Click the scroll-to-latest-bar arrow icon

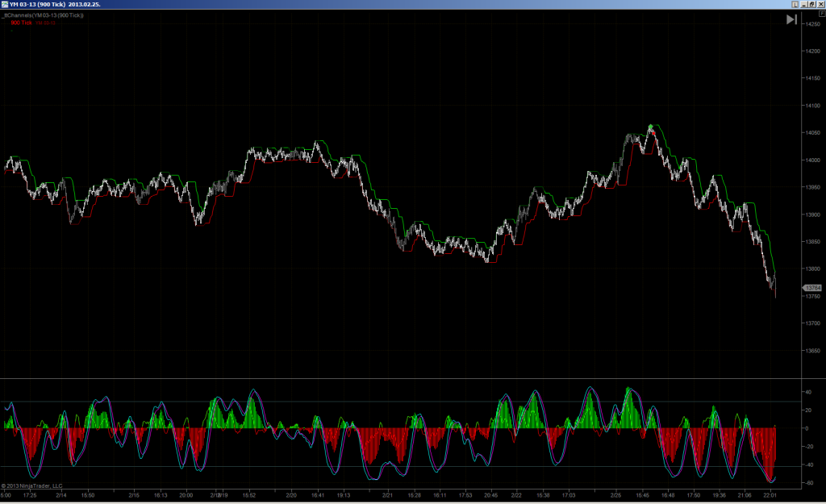pos(791,19)
